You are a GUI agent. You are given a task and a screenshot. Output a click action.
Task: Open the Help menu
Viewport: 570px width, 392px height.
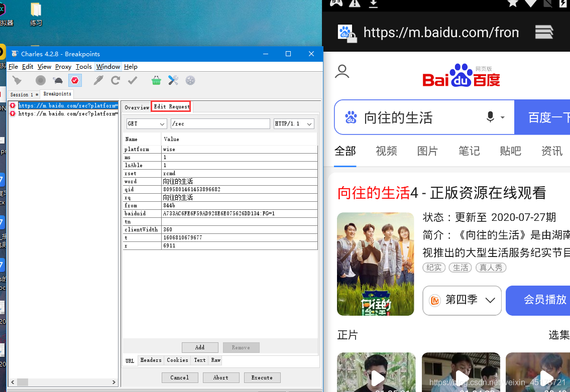(x=131, y=66)
